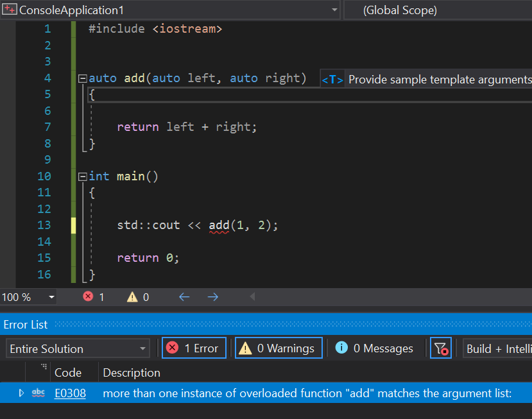
Task: Expand the E0308 error row
Action: [21, 393]
